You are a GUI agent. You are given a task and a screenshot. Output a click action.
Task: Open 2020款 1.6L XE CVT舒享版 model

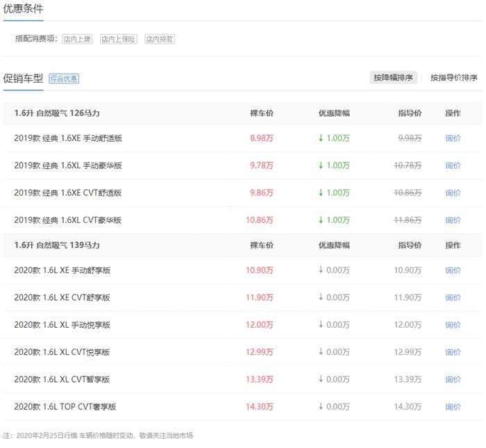point(62,298)
